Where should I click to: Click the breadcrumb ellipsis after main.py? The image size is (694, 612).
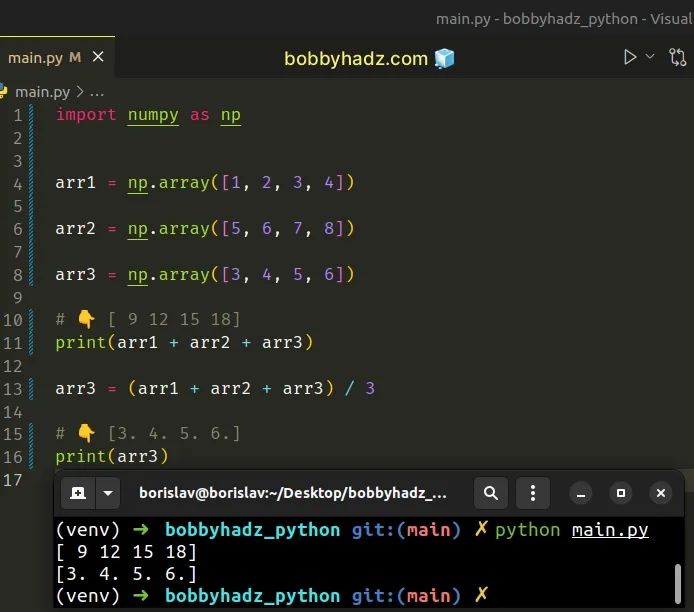[97, 93]
